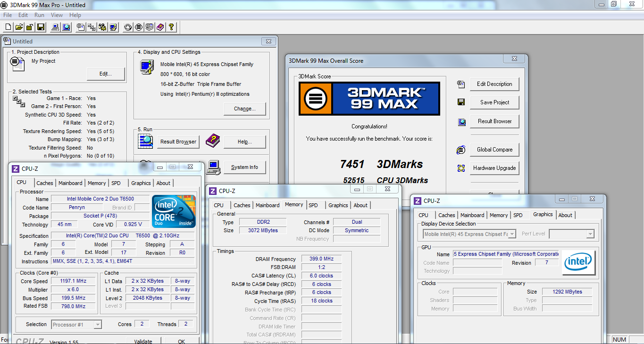Image resolution: width=644 pixels, height=344 pixels.
Task: Click the icon beside Hardware Upgrade button
Action: (x=461, y=168)
